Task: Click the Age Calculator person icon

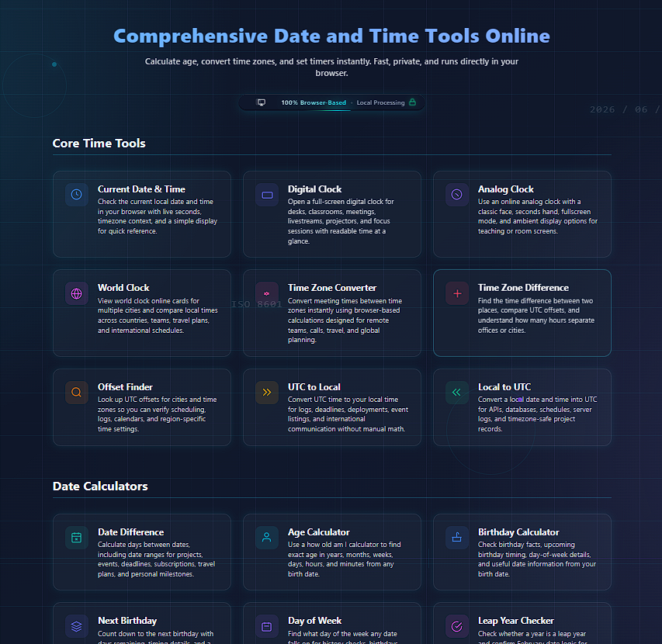Action: tap(266, 537)
